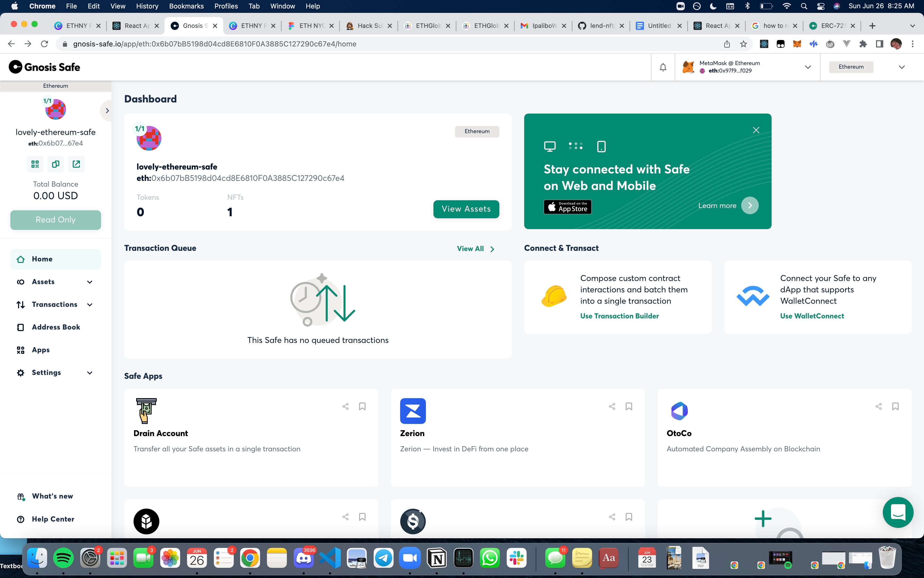View All queued transactions
The width and height of the screenshot is (924, 578).
(x=475, y=249)
